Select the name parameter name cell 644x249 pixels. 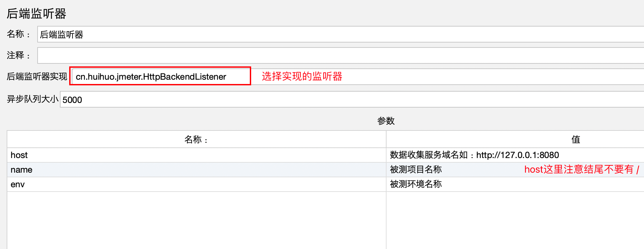coord(196,170)
